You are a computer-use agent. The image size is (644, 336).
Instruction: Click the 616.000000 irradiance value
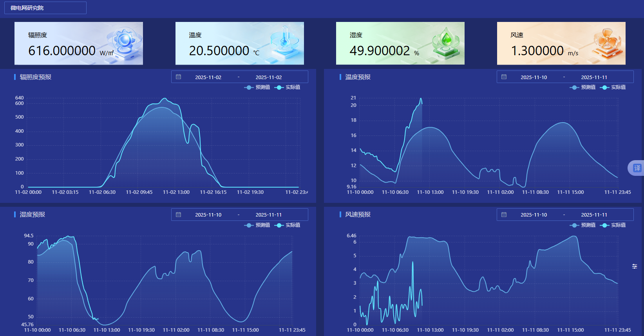[x=62, y=51]
